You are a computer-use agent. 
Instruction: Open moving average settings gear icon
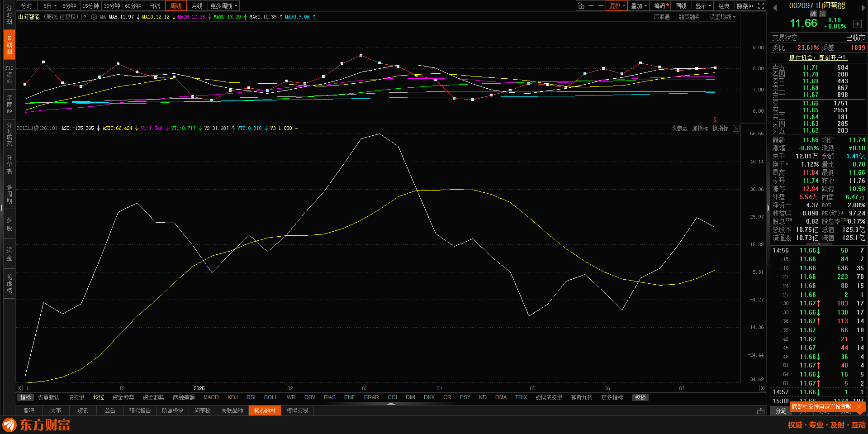tap(94, 17)
